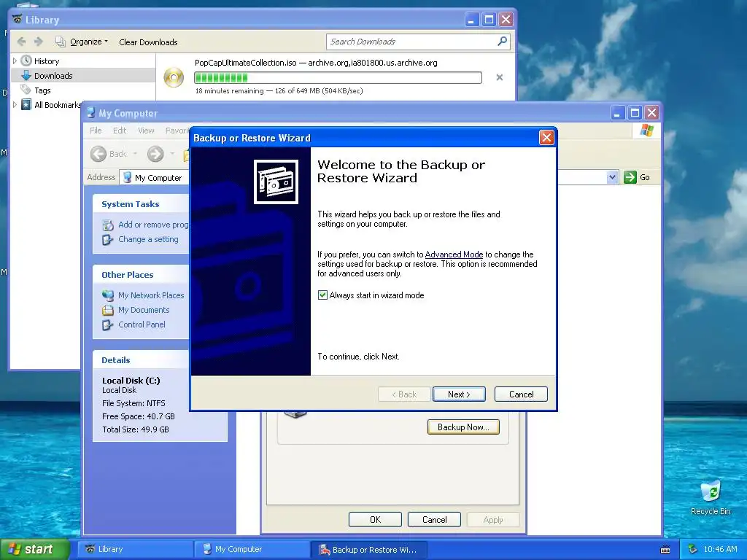This screenshot has width=747, height=560.
Task: Click OK in the properties dialog
Action: (375, 519)
